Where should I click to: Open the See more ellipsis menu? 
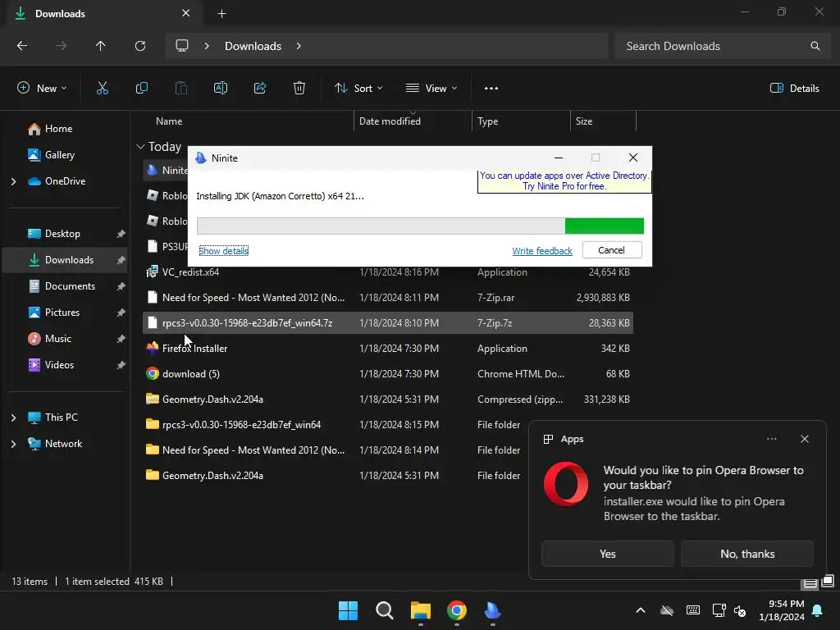point(491,89)
